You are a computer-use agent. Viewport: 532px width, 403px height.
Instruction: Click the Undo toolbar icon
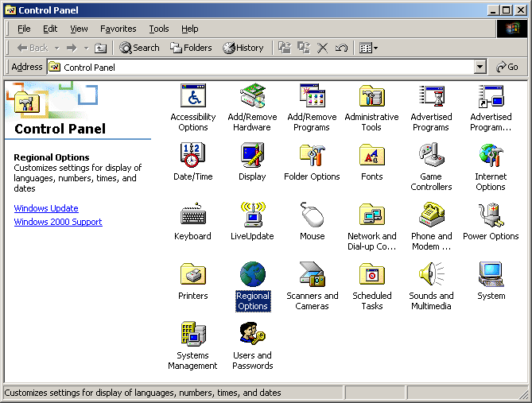[x=341, y=48]
